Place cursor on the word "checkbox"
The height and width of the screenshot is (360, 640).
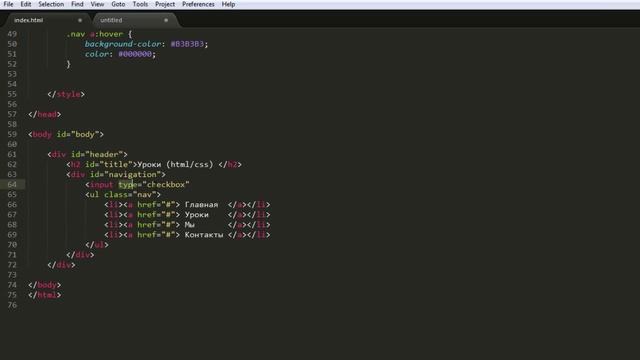(x=166, y=184)
